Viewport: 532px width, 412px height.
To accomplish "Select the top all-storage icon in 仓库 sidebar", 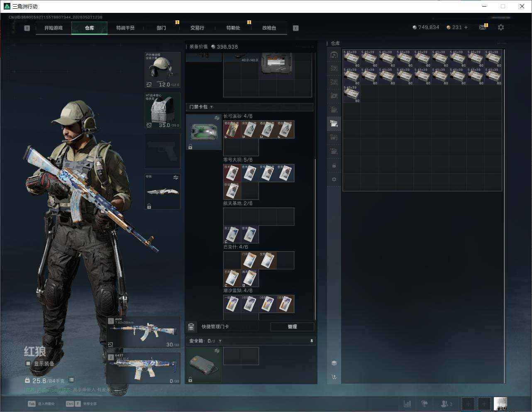I will pyautogui.click(x=334, y=55).
